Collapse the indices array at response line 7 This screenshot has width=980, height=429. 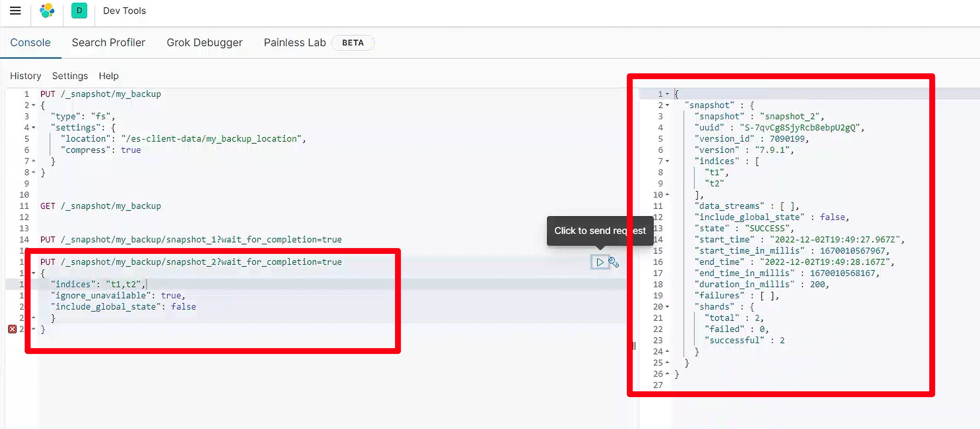667,161
